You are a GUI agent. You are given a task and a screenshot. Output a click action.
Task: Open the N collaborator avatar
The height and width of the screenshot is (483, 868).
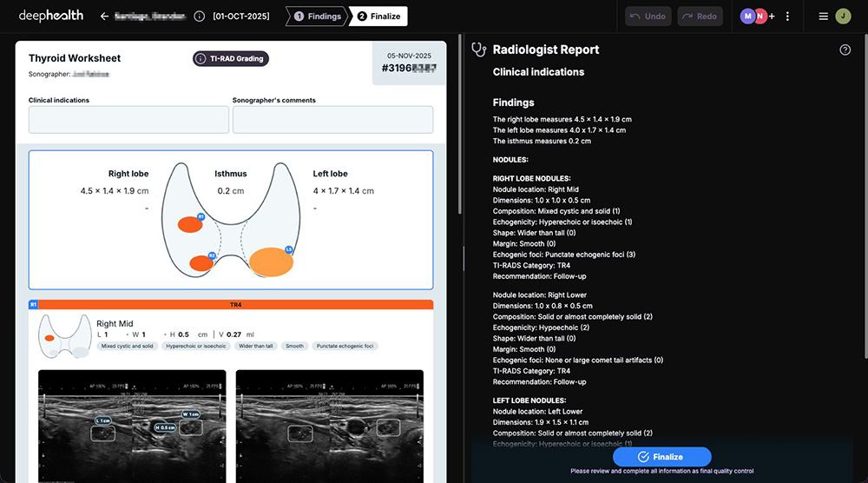pyautogui.click(x=760, y=16)
